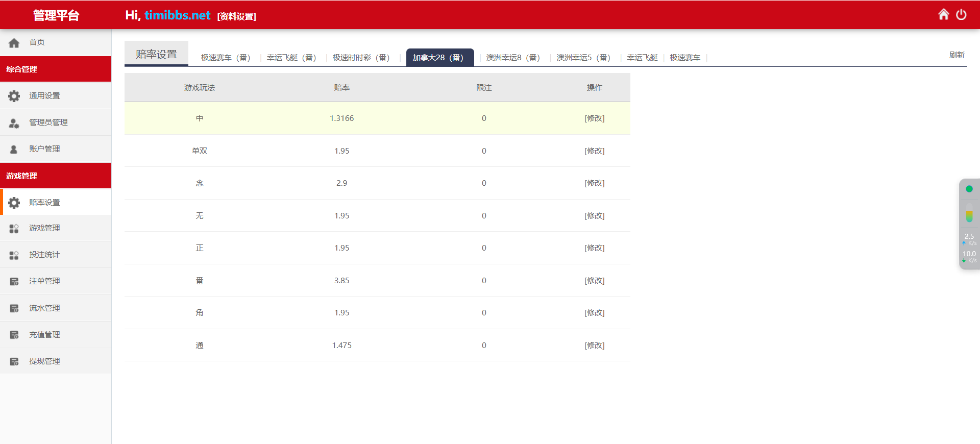Click the 单双 game type cell
Viewport: 980px width, 444px height.
coord(200,151)
